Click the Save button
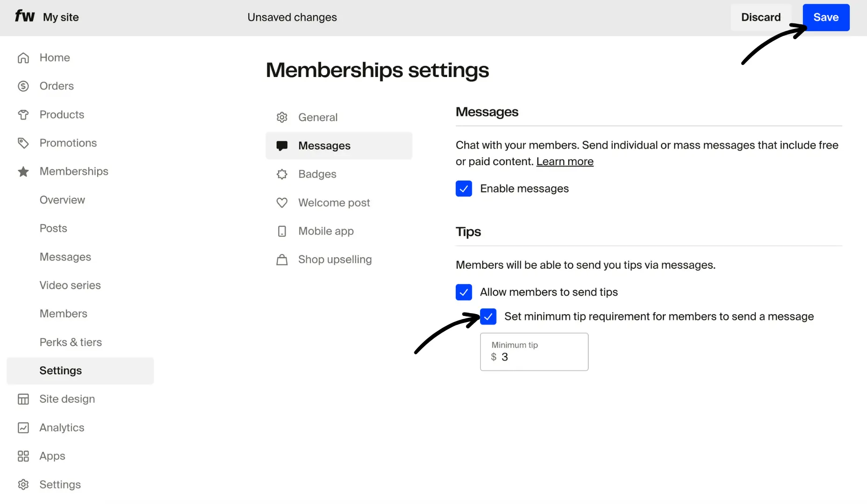Viewport: 867px width, 504px height. [x=825, y=17]
